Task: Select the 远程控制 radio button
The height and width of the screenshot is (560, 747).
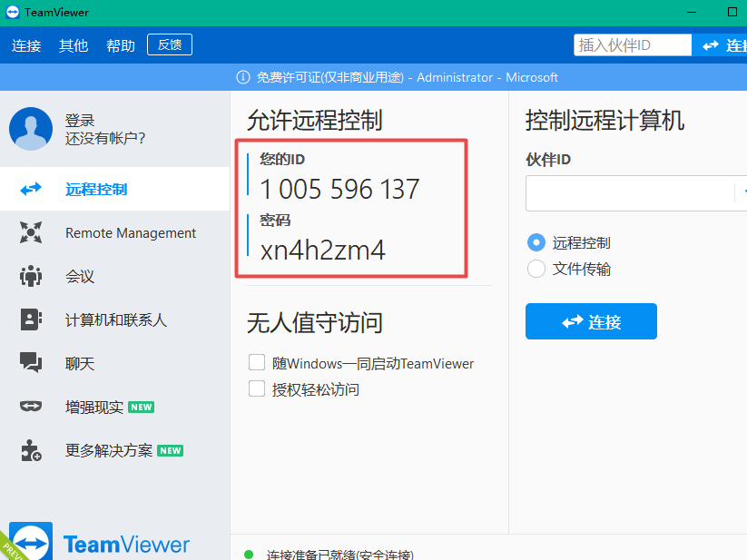Action: click(x=536, y=242)
